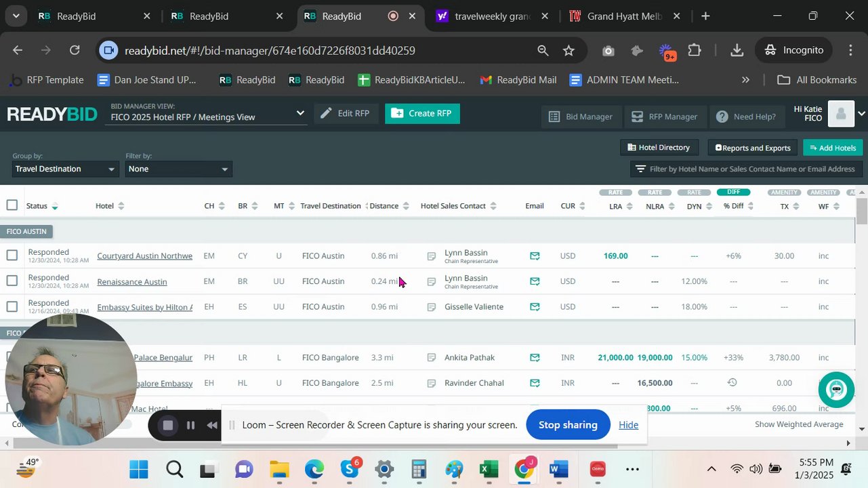Open a new browser tab

pyautogui.click(x=705, y=16)
